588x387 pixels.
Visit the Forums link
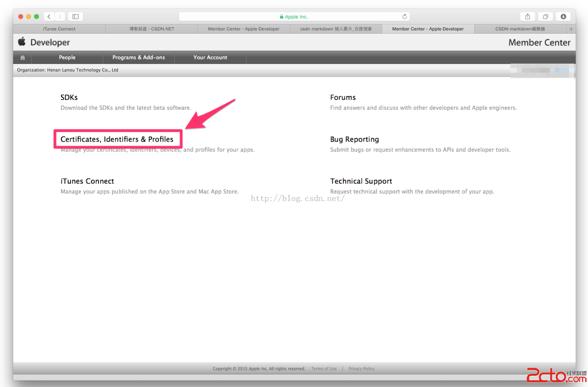343,97
